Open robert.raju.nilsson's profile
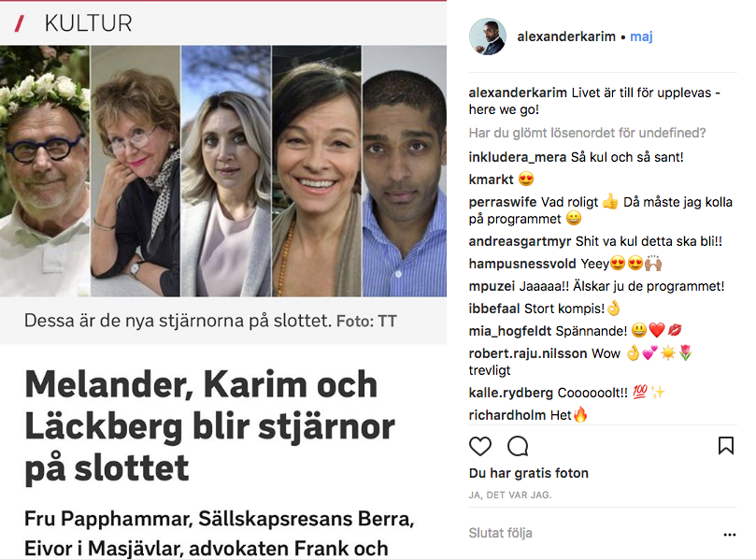The height and width of the screenshot is (560, 756). [x=527, y=353]
